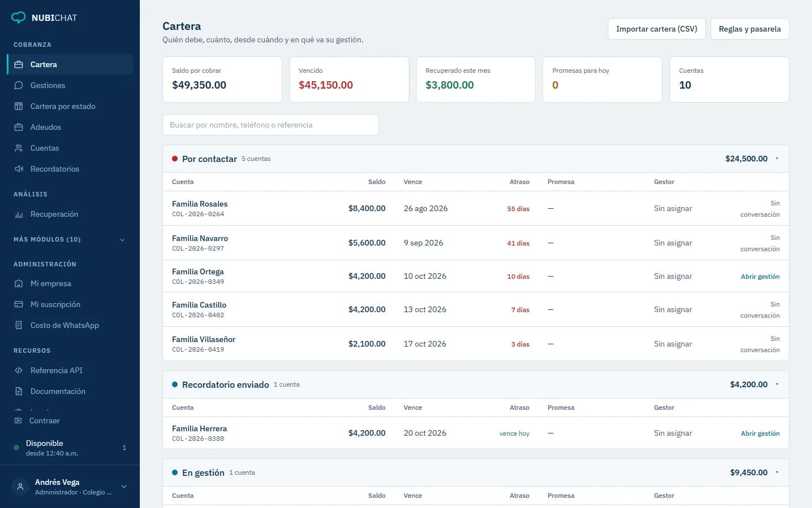Expand Más módulos (10) section

point(69,239)
